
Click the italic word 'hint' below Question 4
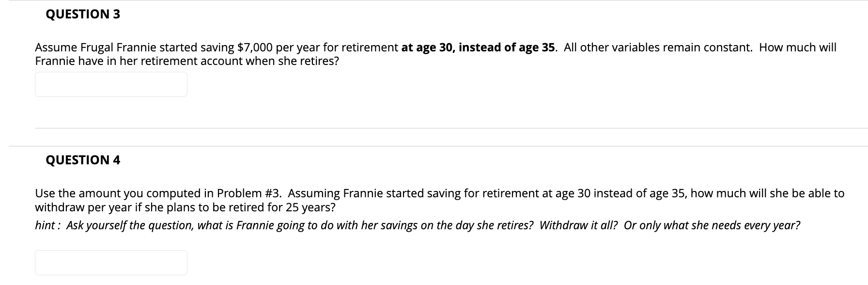[46, 225]
